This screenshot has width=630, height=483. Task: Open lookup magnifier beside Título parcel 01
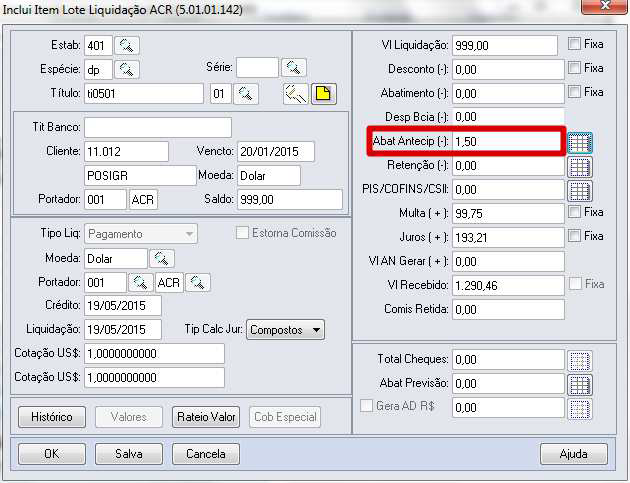click(x=245, y=94)
